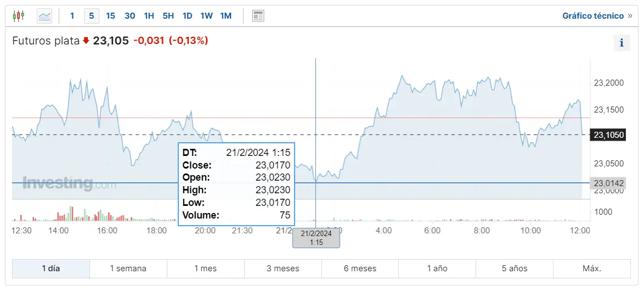The width and height of the screenshot is (644, 291).
Task: Set interval to 30 minutes
Action: 129,16
